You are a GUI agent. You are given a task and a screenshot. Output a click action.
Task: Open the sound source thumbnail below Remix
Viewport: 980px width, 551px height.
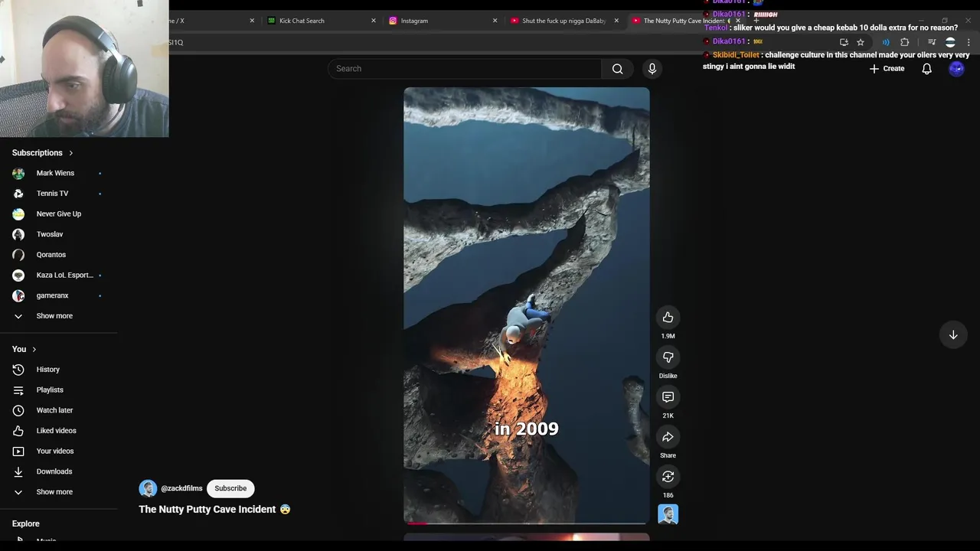point(668,514)
